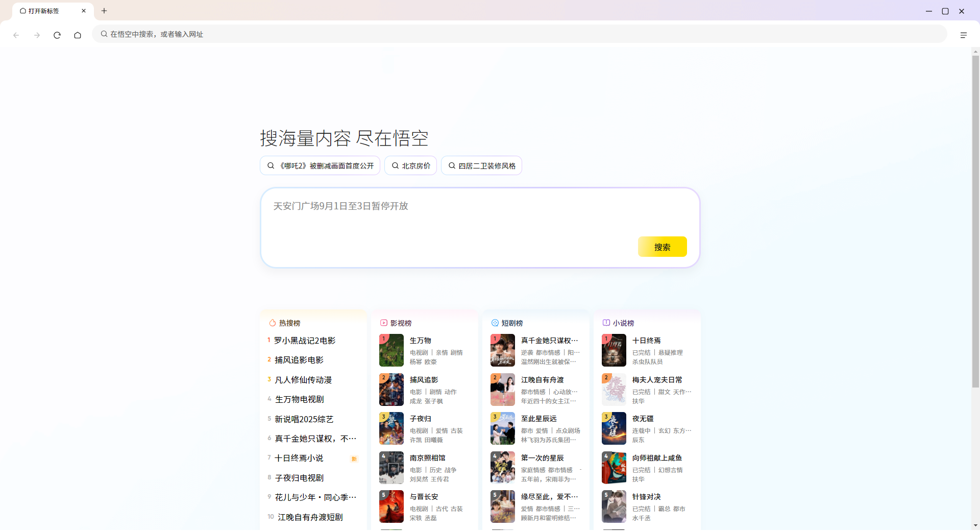Open a new tab with the plus button
This screenshot has width=980, height=531.
pos(104,10)
